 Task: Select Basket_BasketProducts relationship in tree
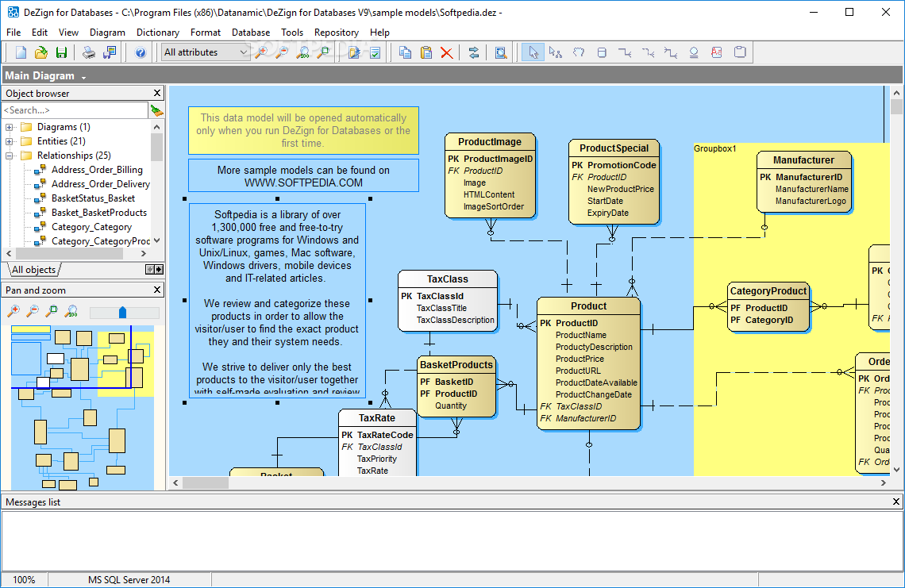point(99,213)
